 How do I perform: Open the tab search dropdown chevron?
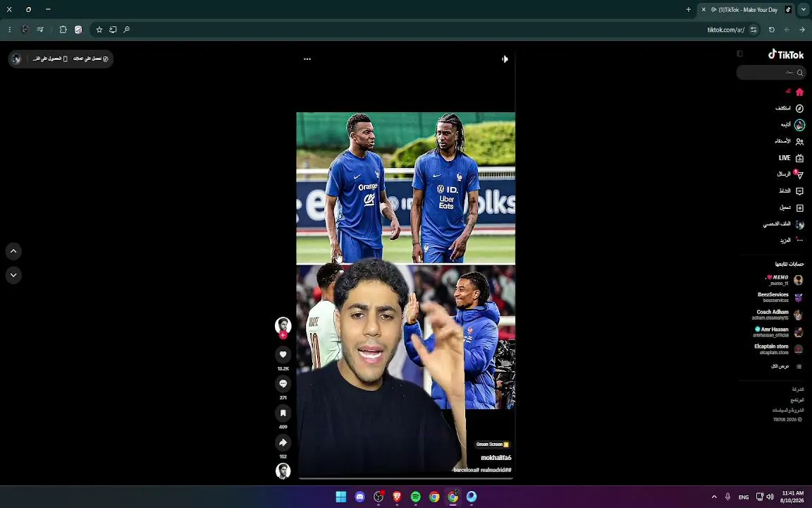[804, 9]
